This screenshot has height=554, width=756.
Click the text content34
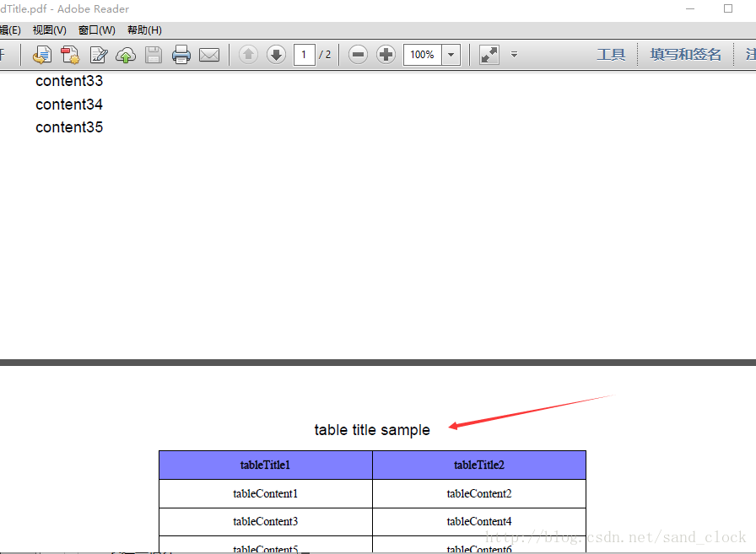click(x=69, y=104)
